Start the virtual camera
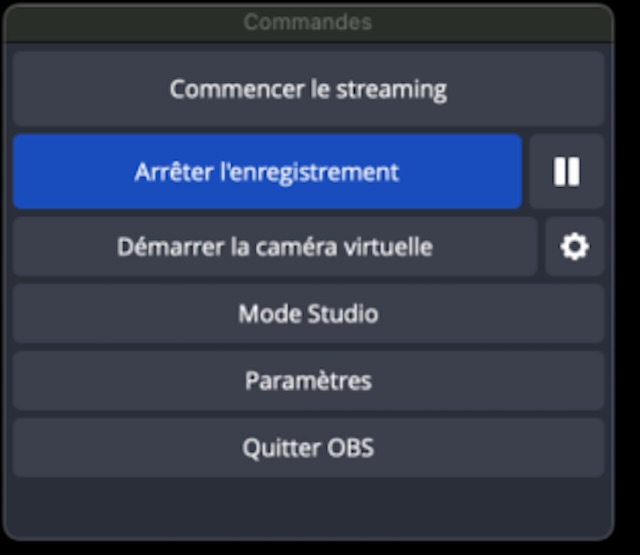Image resolution: width=640 pixels, height=555 pixels. coord(275,246)
